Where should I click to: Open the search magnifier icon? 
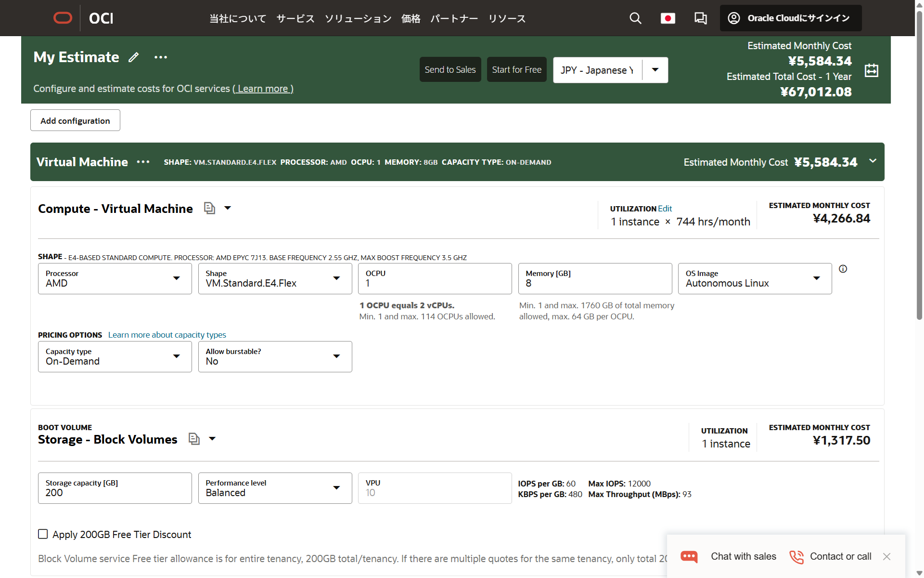pos(635,18)
